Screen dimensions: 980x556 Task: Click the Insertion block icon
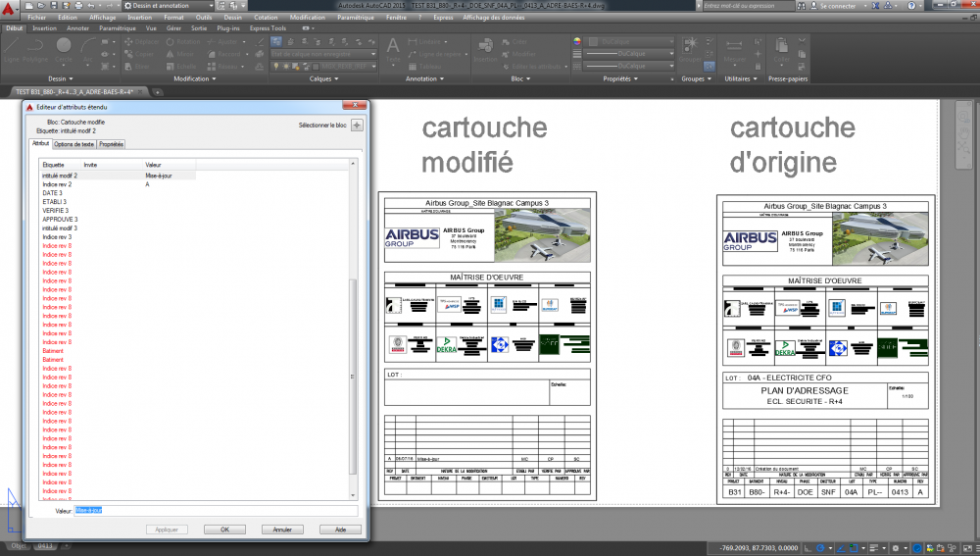click(x=486, y=50)
